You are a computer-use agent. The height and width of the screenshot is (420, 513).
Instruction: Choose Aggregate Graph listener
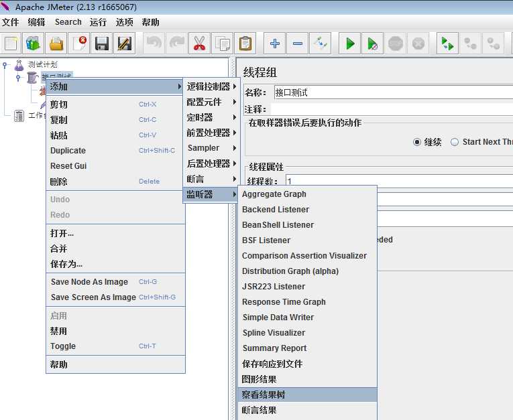tap(308, 194)
